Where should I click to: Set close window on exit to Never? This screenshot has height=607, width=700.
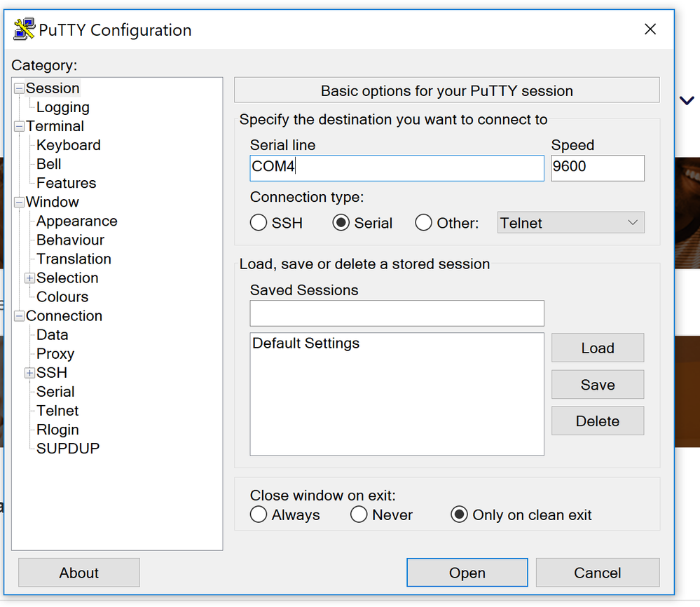[359, 514]
